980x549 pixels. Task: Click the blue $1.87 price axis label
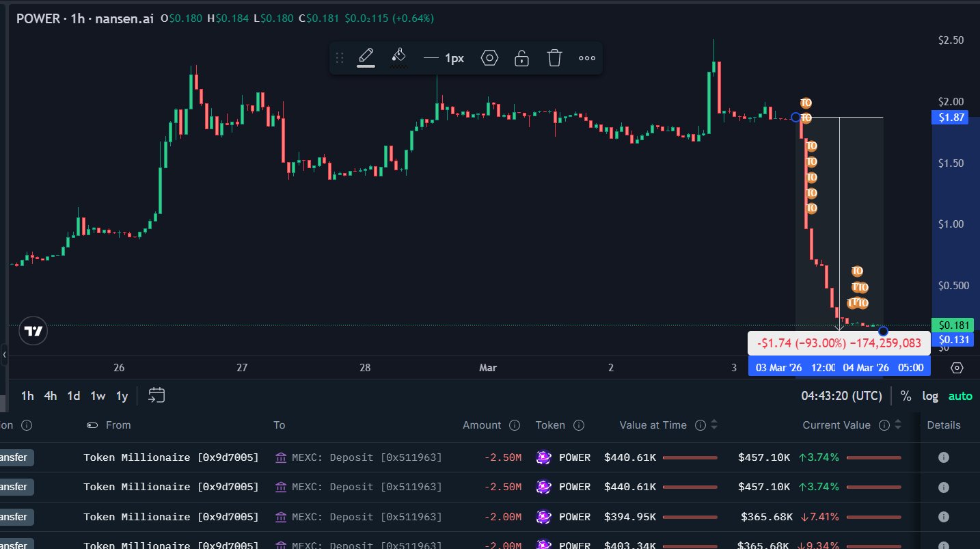951,118
